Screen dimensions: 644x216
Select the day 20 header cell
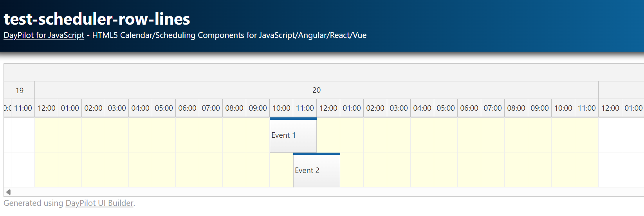[x=316, y=90]
